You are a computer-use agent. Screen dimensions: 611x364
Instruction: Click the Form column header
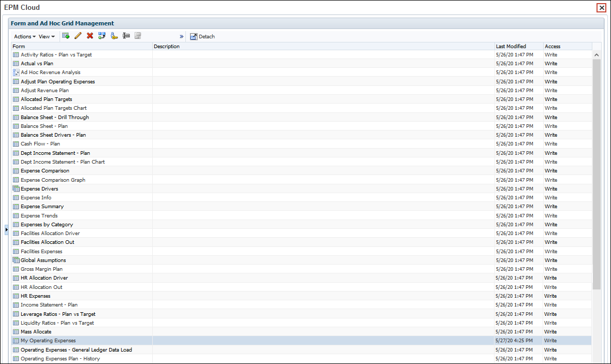coord(81,47)
